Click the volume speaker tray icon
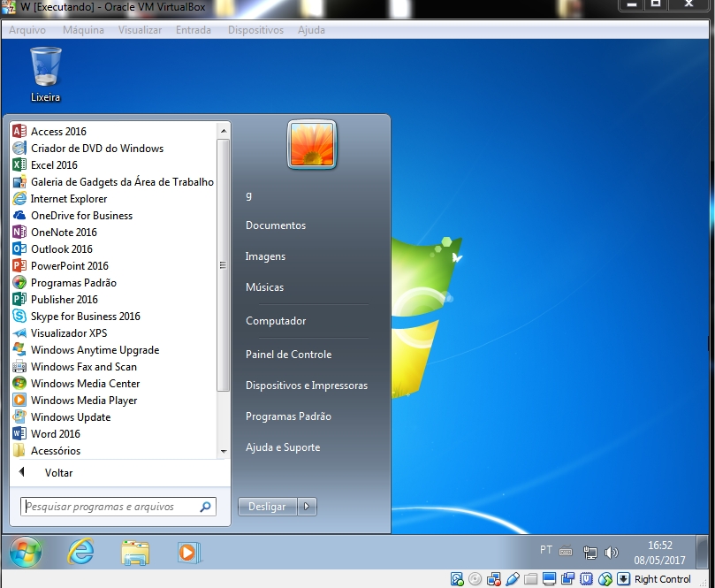Screen dimensions: 715x588 (x=611, y=553)
